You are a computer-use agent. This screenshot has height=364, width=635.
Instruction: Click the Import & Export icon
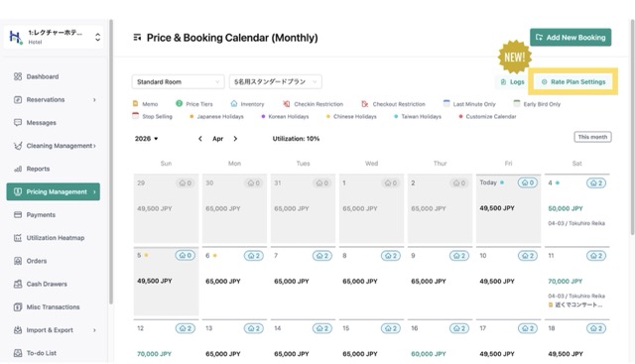[x=18, y=330]
